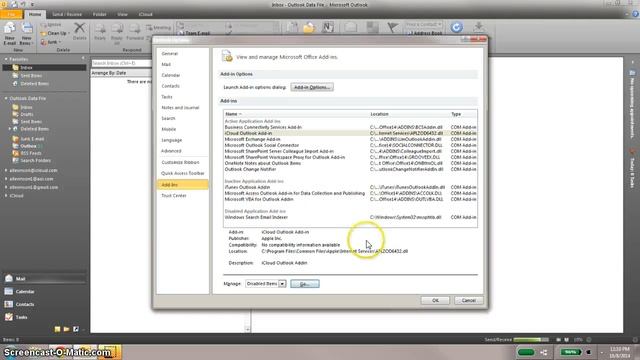Click OK in the Outlook Options dialog

pyautogui.click(x=435, y=300)
